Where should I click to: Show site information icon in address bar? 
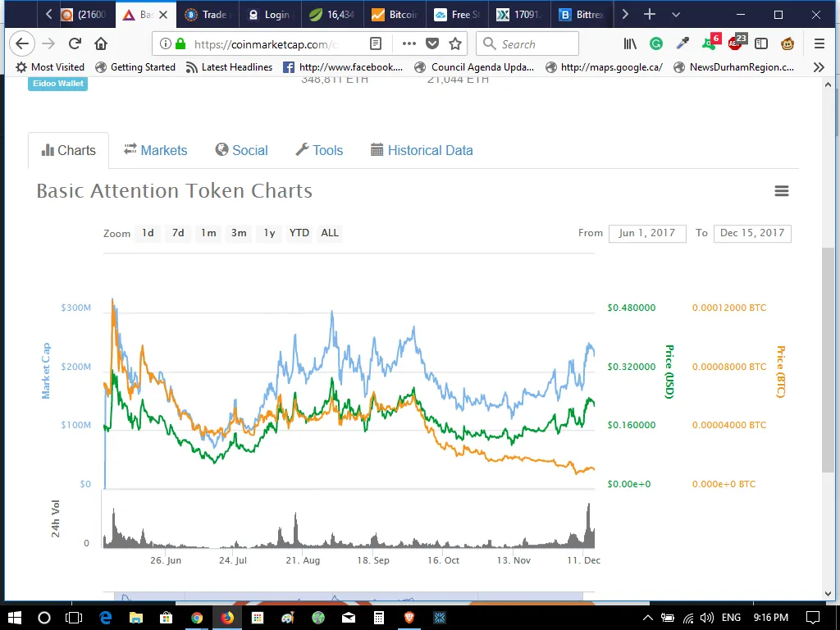(166, 43)
